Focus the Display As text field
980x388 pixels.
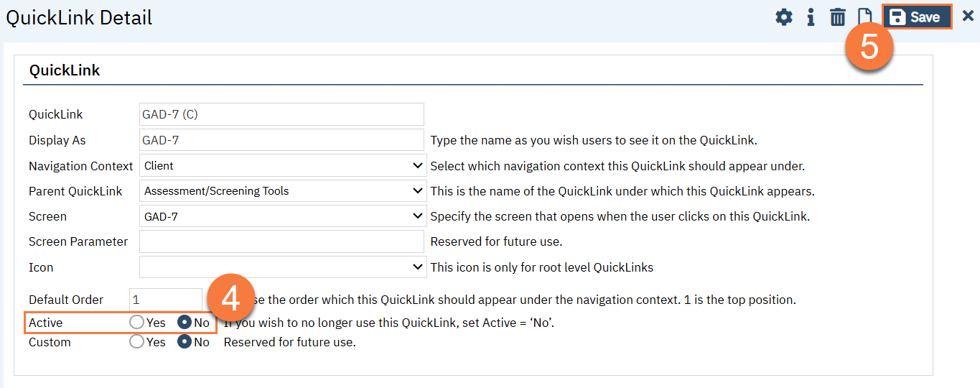(x=281, y=140)
